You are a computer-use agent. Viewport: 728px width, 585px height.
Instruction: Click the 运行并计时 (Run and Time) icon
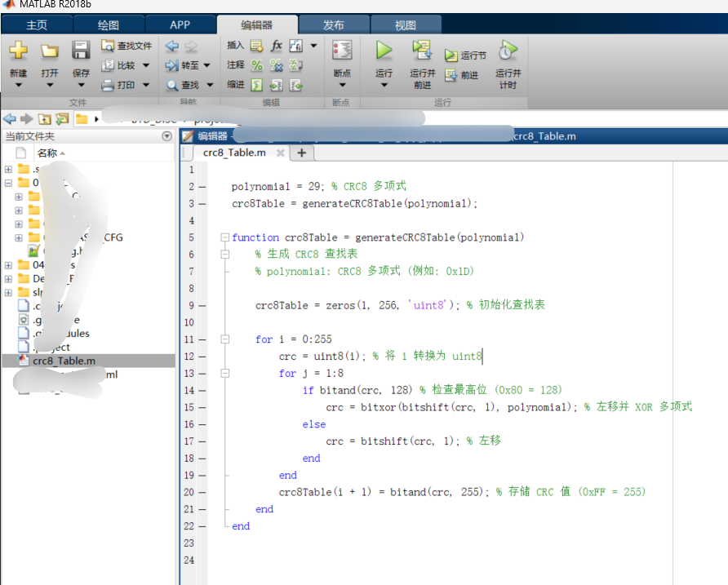pos(507,51)
